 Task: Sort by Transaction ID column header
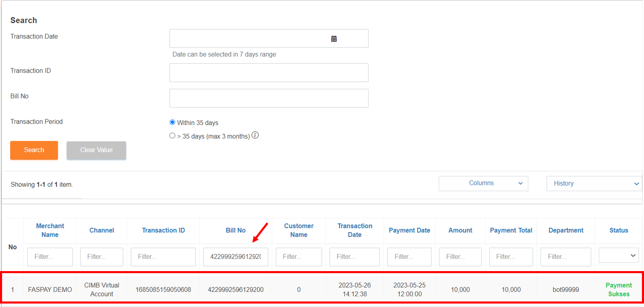point(163,230)
